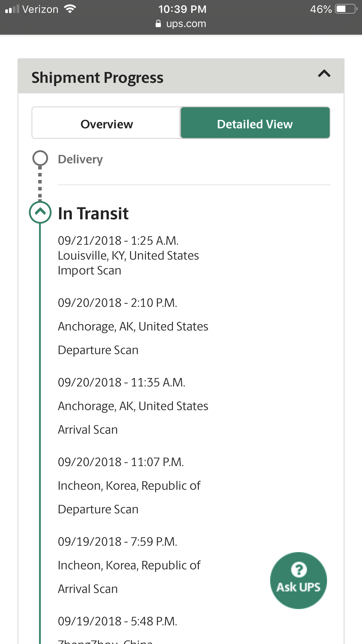Viewport: 362px width, 644px height.
Task: Open the Ask UPS help button
Action: click(298, 580)
